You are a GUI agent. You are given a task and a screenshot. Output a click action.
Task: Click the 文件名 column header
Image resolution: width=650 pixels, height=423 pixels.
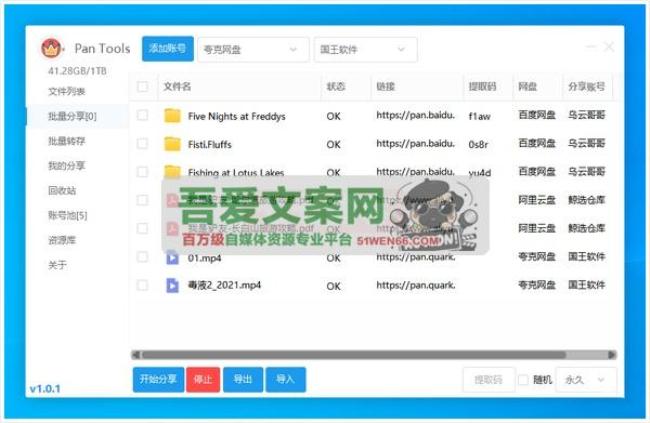point(177,86)
